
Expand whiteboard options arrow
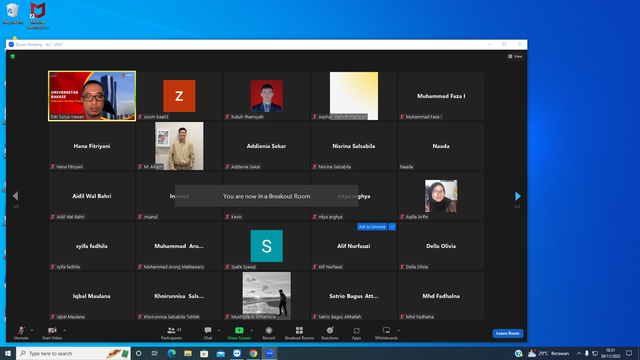click(398, 330)
